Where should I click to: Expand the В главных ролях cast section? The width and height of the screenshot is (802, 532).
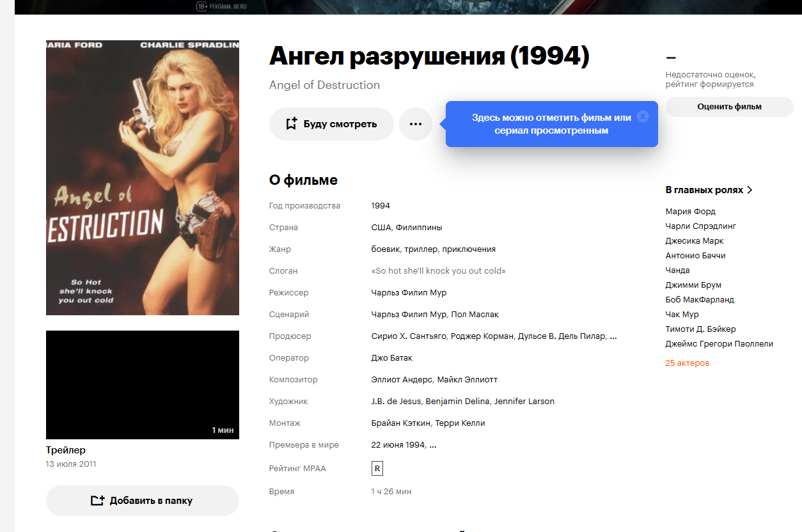pos(709,190)
